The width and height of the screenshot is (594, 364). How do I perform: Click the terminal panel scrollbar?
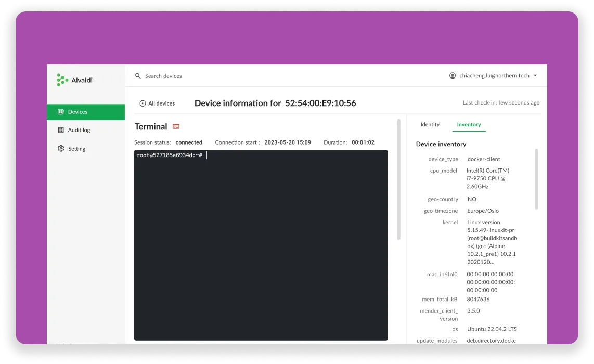(x=398, y=179)
